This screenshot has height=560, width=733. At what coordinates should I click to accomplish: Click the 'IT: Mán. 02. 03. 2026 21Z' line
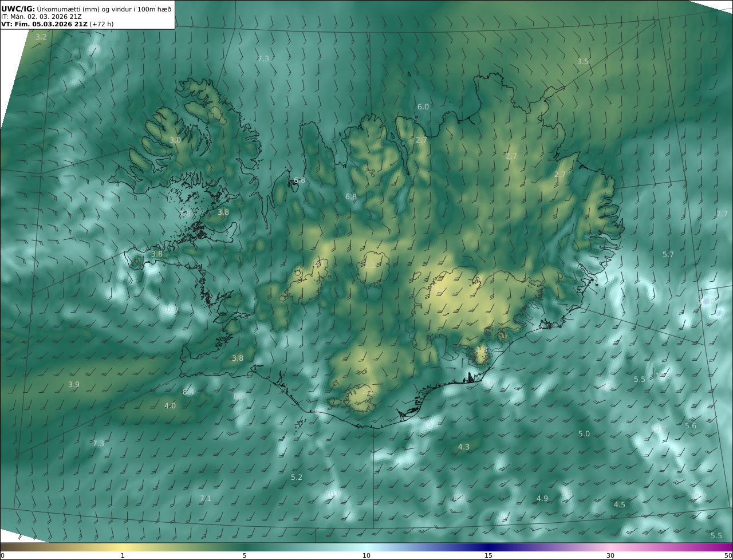click(x=41, y=17)
